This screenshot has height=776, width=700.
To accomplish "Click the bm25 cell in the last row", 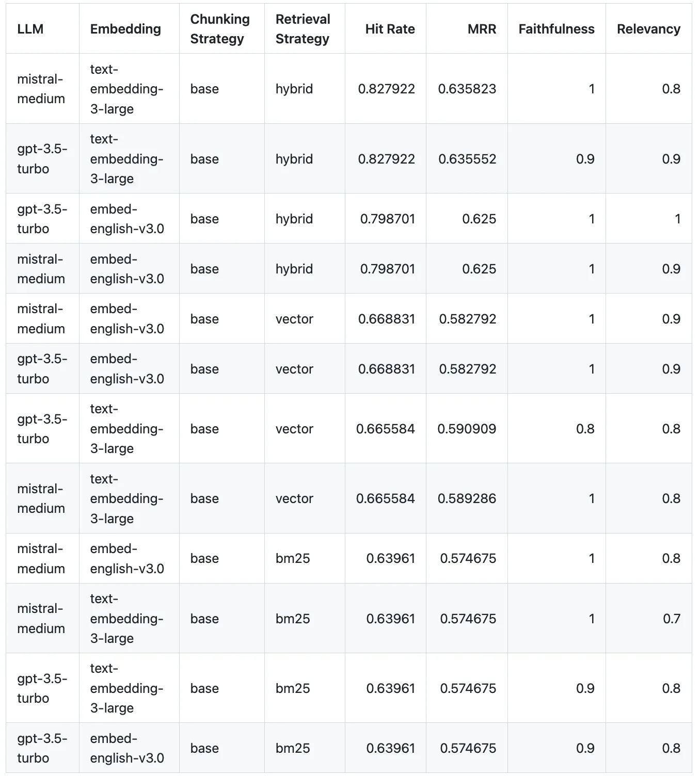I will [x=293, y=748].
